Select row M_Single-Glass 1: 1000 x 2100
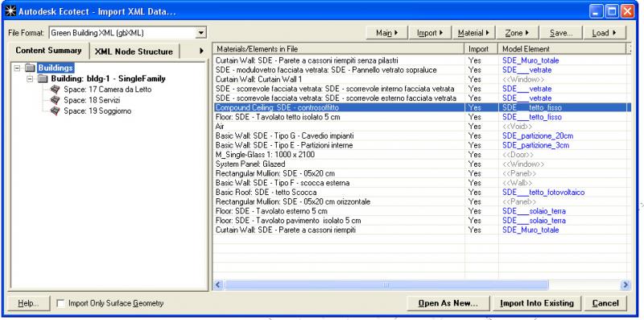The width and height of the screenshot is (644, 320). click(422, 155)
